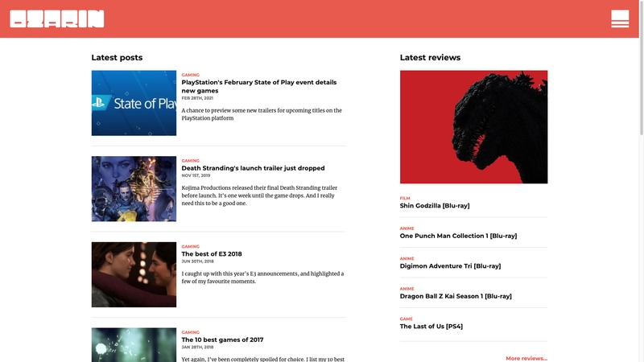Open the Shin Godzilla review image

pos(473,127)
